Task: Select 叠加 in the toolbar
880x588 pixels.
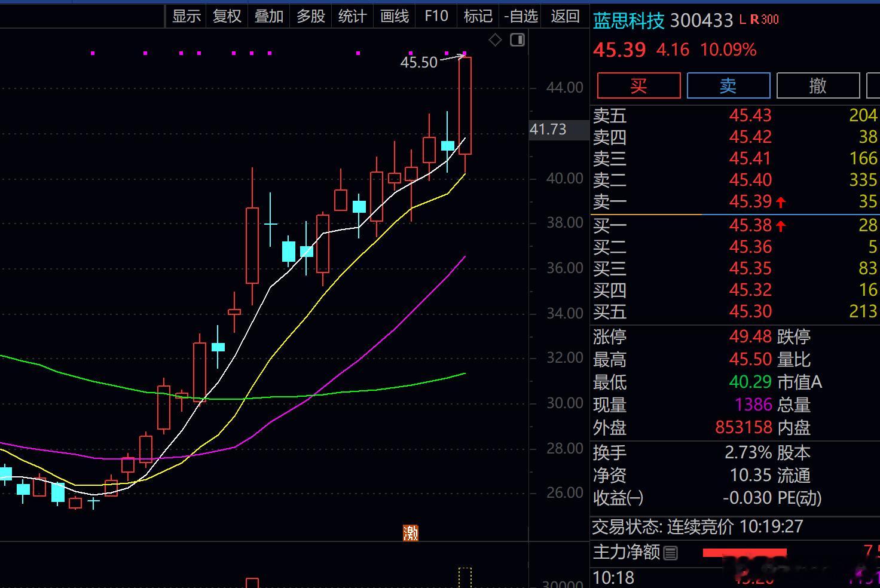Action: (x=269, y=16)
